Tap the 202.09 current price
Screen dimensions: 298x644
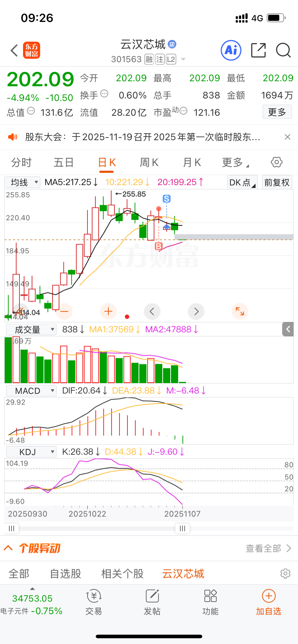(x=40, y=79)
